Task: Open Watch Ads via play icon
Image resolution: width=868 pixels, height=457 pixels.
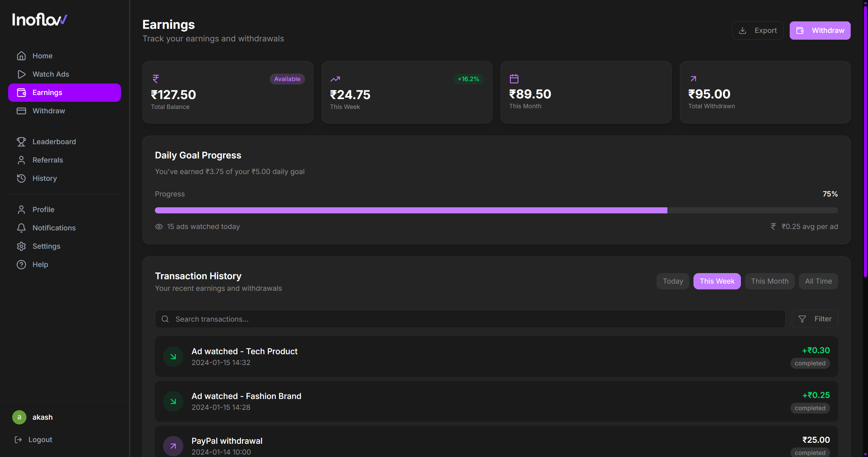Action: point(21,74)
